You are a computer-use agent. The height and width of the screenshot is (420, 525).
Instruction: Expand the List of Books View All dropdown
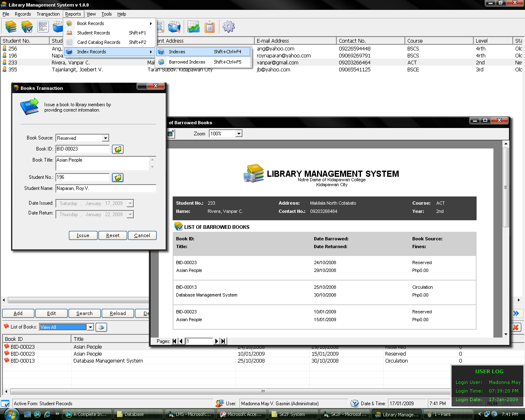point(90,327)
